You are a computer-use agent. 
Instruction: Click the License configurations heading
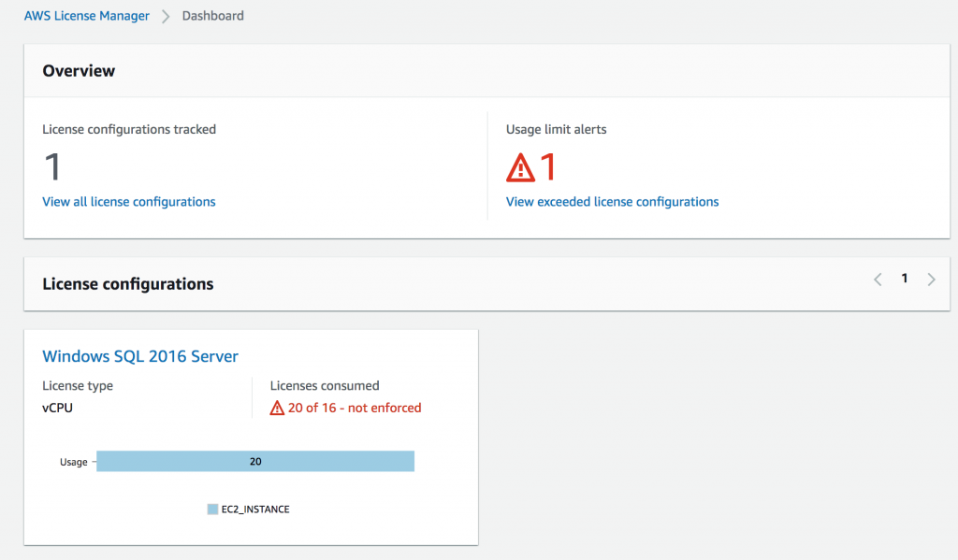click(127, 284)
